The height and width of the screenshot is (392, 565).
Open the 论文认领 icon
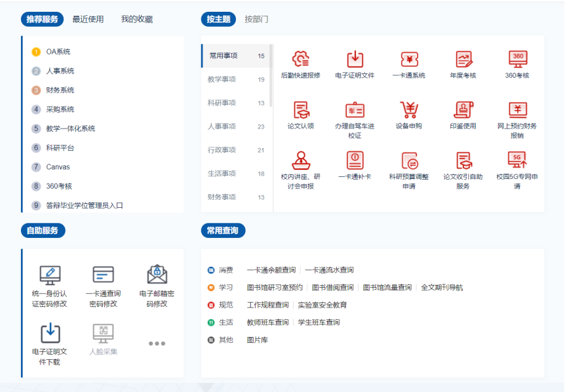click(301, 110)
